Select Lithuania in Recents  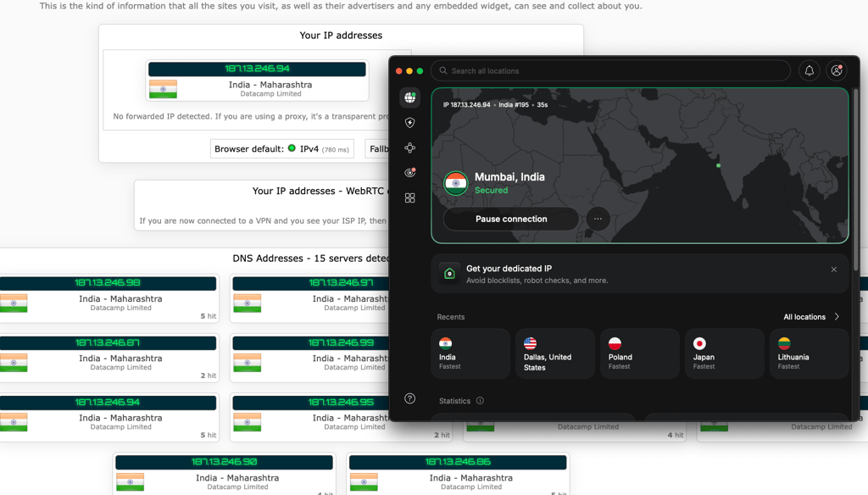click(810, 353)
